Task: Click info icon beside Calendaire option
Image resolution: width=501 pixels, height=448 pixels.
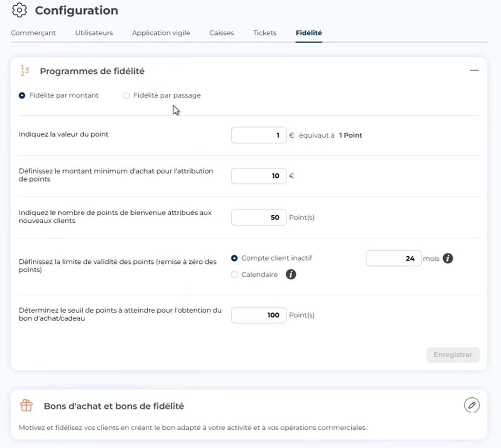Action: coord(291,275)
